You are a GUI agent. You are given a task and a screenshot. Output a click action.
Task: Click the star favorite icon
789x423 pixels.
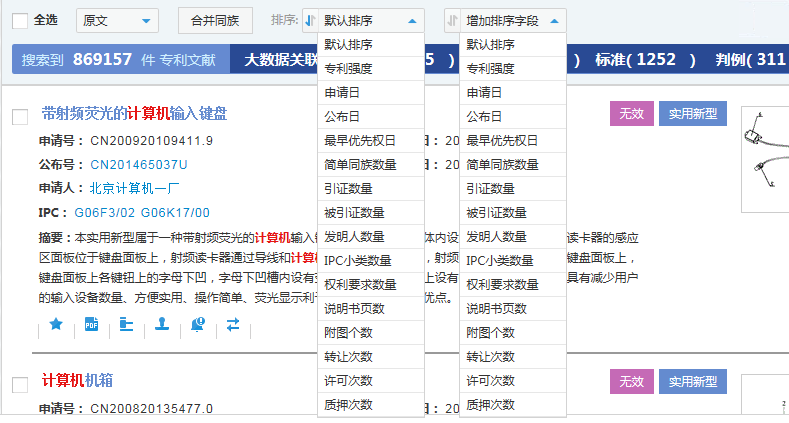56,324
